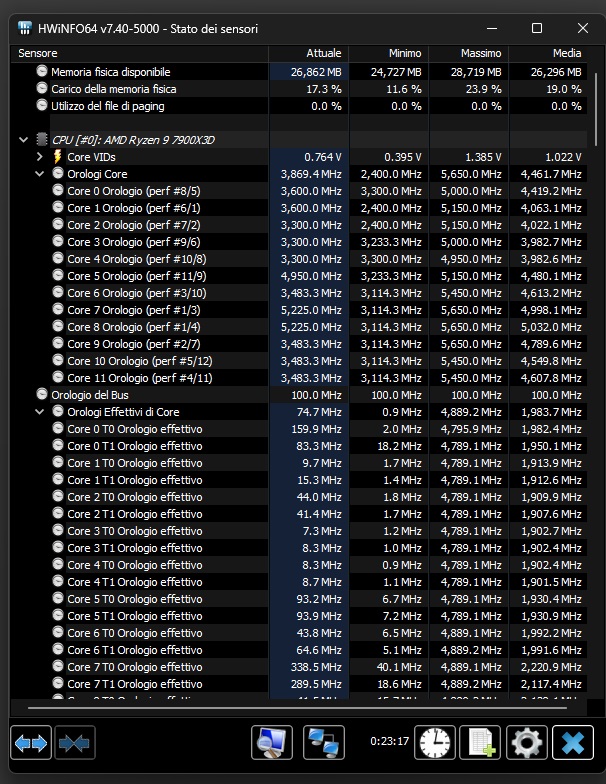Screen dimensions: 606x784
Task: Click the Massimo column header
Action: click(468, 53)
